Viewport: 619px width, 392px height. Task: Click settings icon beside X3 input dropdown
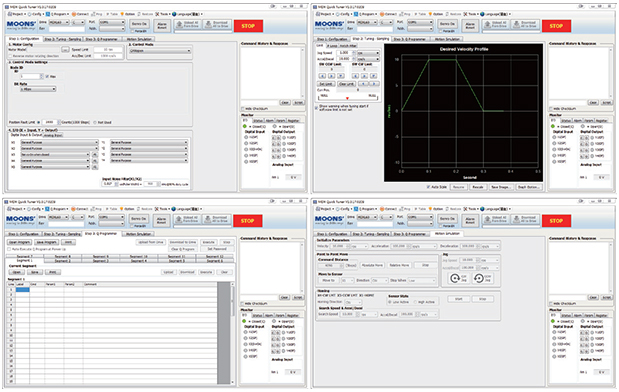pyautogui.click(x=95, y=155)
